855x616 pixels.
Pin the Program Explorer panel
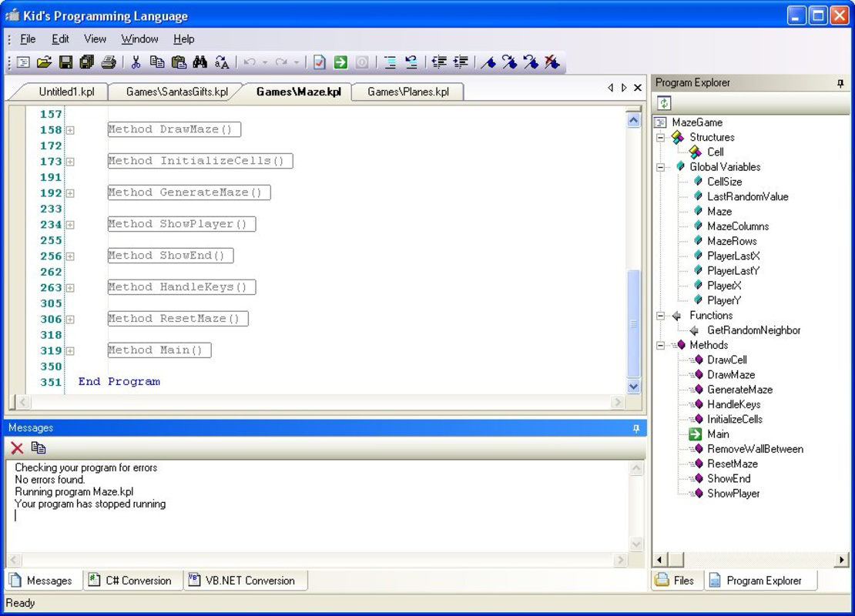click(x=840, y=83)
